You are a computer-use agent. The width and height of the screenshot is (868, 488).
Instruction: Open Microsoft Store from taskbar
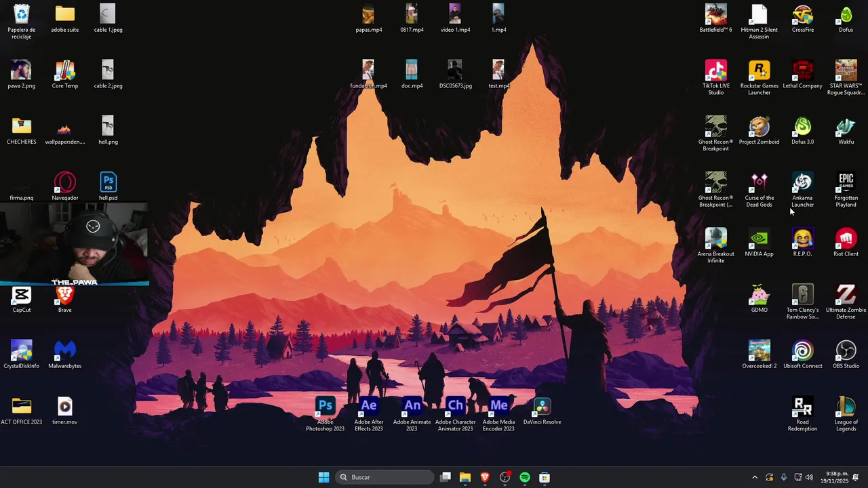545,477
